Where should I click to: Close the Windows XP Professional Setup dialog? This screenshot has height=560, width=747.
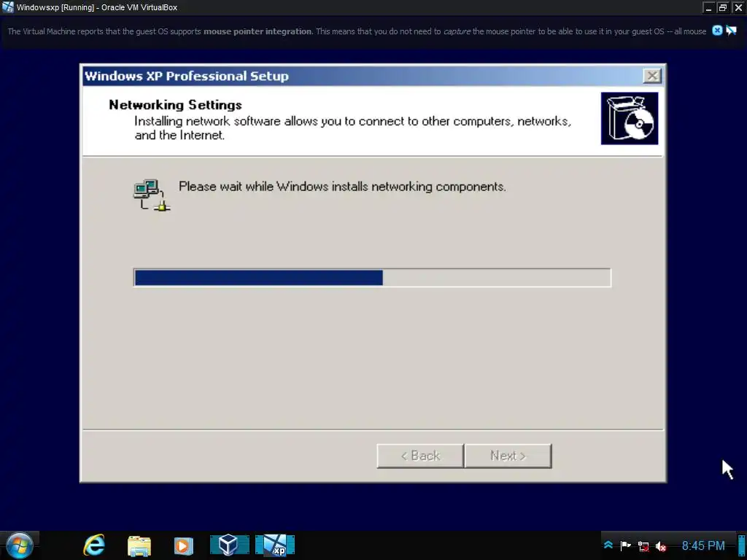tap(651, 76)
